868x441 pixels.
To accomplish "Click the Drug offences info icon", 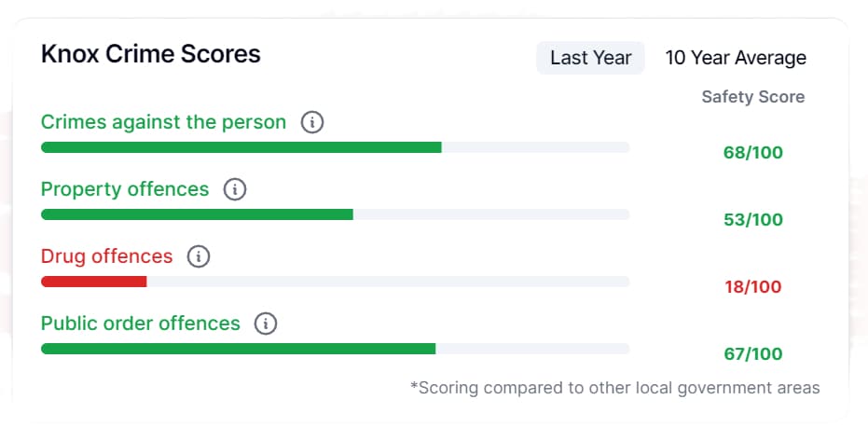I will tap(199, 256).
